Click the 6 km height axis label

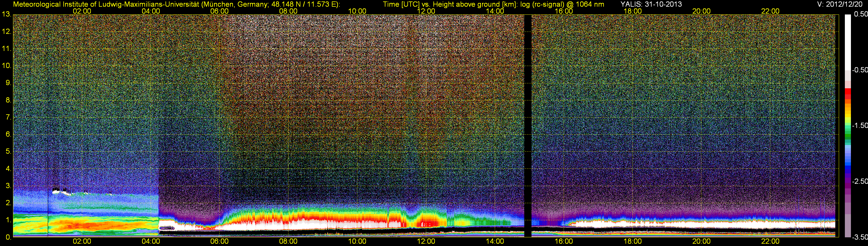8,135
